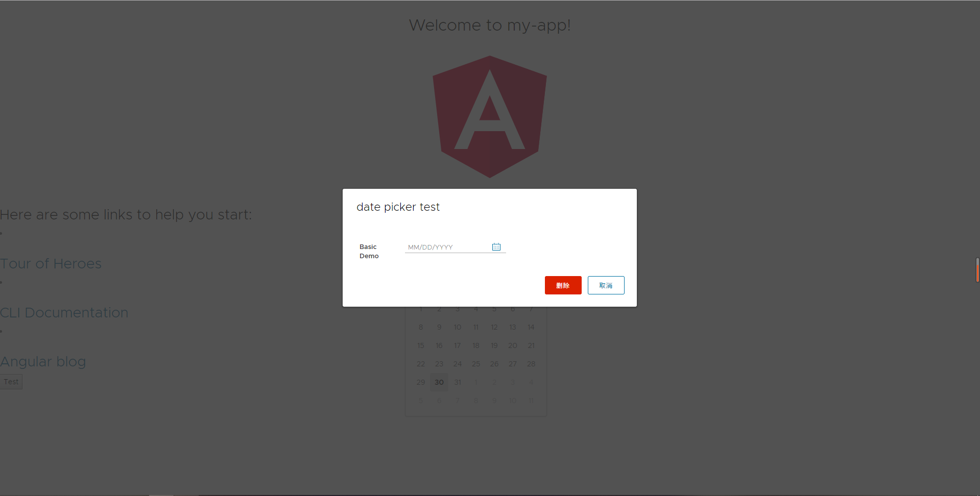Select day 28 in the calendar
Viewport: 980px width, 496px height.
(531, 364)
